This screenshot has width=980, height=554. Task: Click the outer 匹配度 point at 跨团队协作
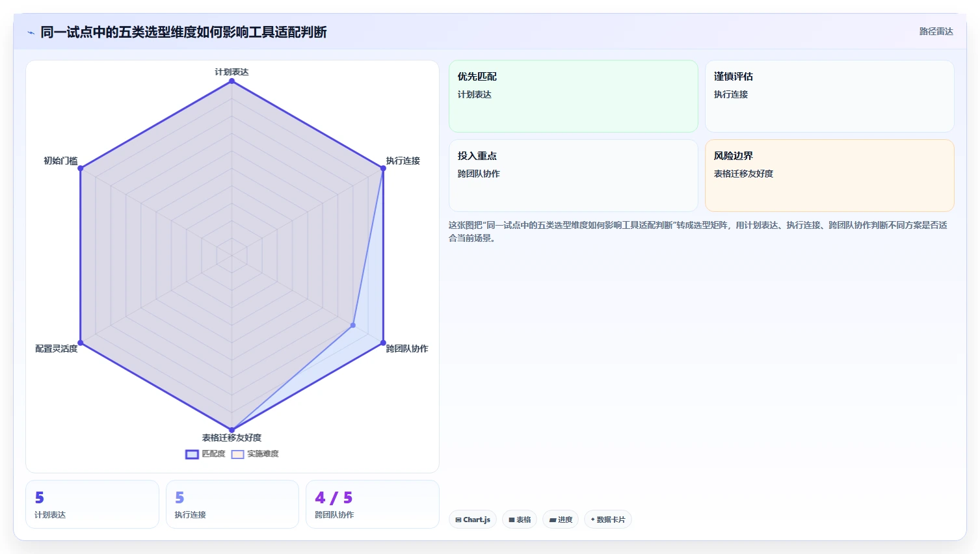coord(383,343)
